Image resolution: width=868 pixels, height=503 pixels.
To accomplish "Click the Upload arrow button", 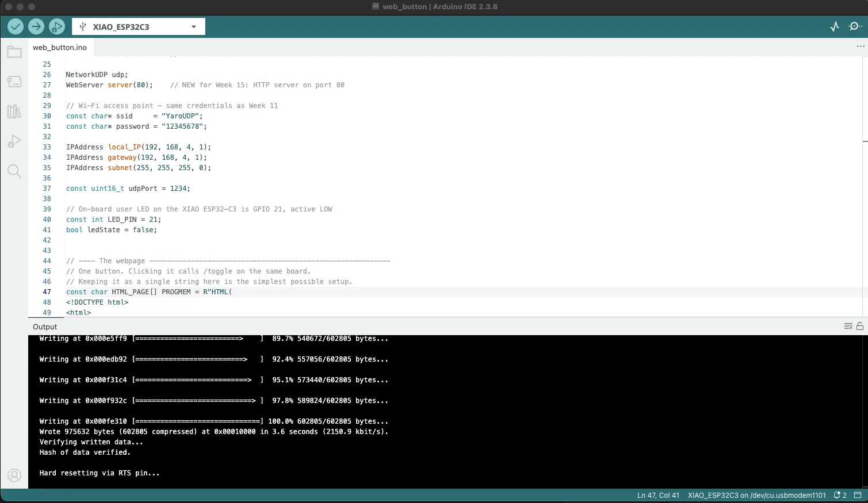I will click(x=36, y=26).
